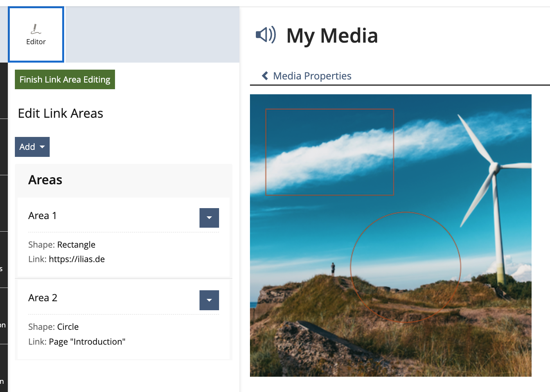Viewport: 550px width, 392px height.
Task: Click the back chevron before Media Properties
Action: click(x=265, y=76)
